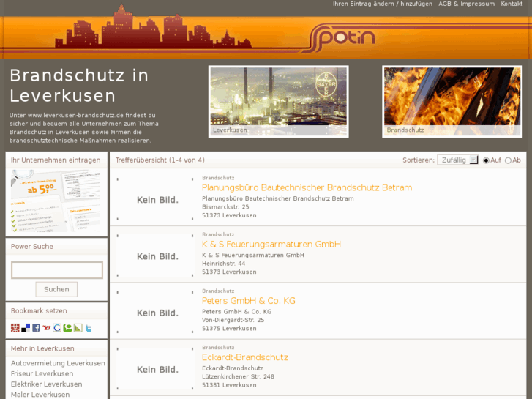Focus the Power Suche text field

pyautogui.click(x=57, y=270)
